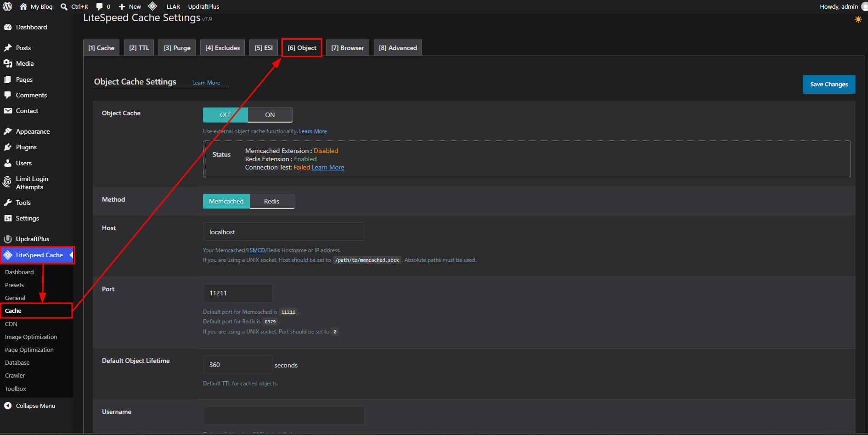
Task: Open Learn More after external object cache text
Action: 313,131
